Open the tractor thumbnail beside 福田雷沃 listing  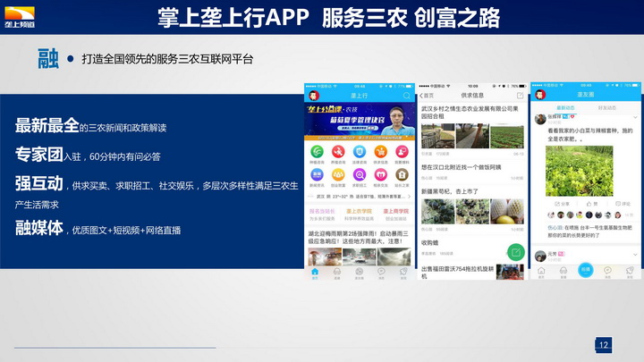point(510,272)
